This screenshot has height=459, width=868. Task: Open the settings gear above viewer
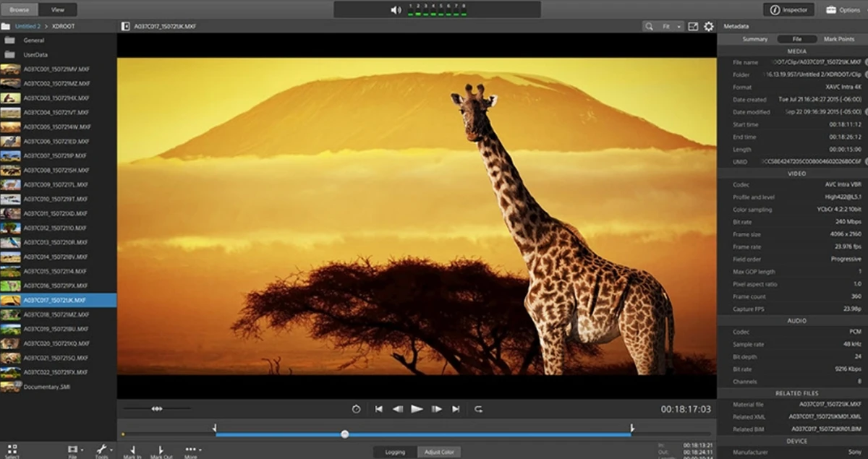click(709, 26)
